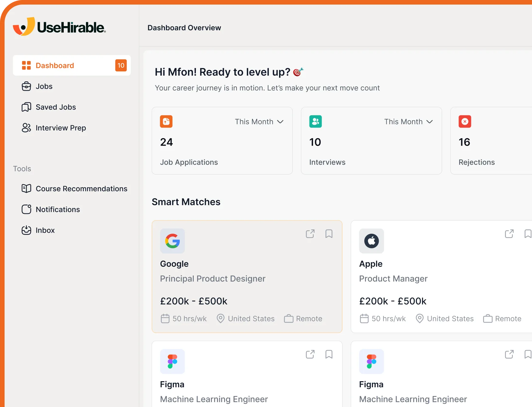Open first Figma job in new window
The image size is (532, 407).
[x=310, y=354]
